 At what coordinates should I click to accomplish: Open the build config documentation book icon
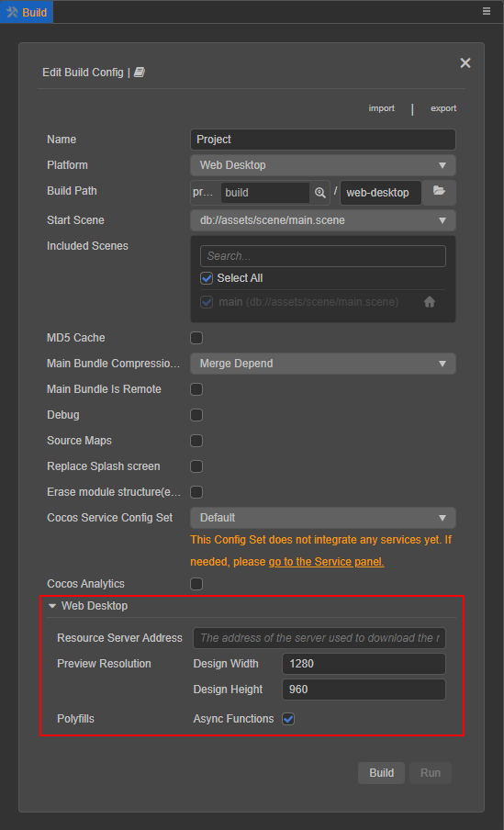click(x=140, y=73)
